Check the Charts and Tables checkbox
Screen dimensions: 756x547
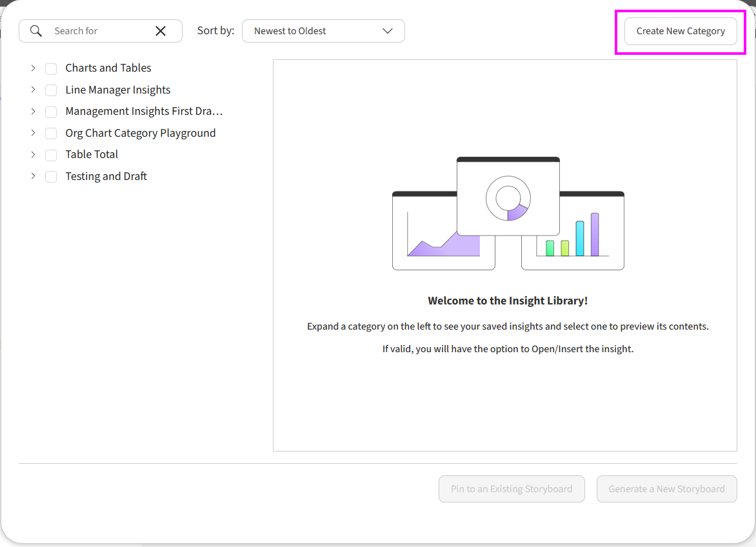51,69
